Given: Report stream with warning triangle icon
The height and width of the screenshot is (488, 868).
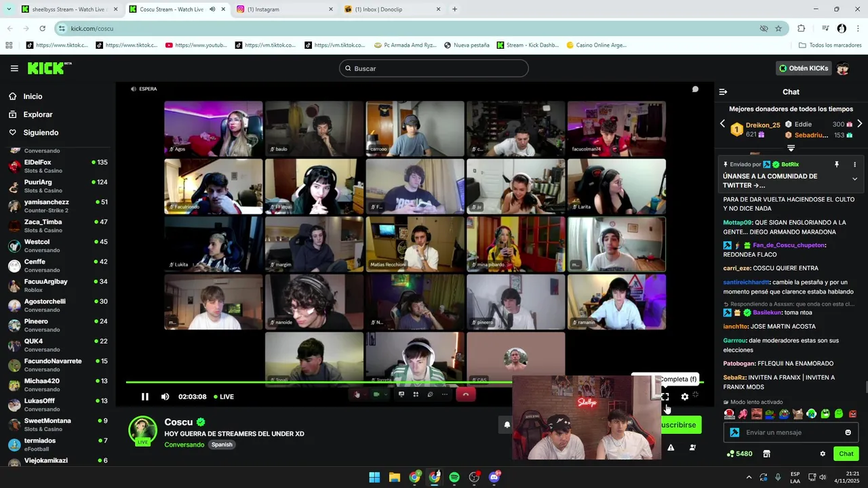Looking at the screenshot, I should pyautogui.click(x=671, y=447).
